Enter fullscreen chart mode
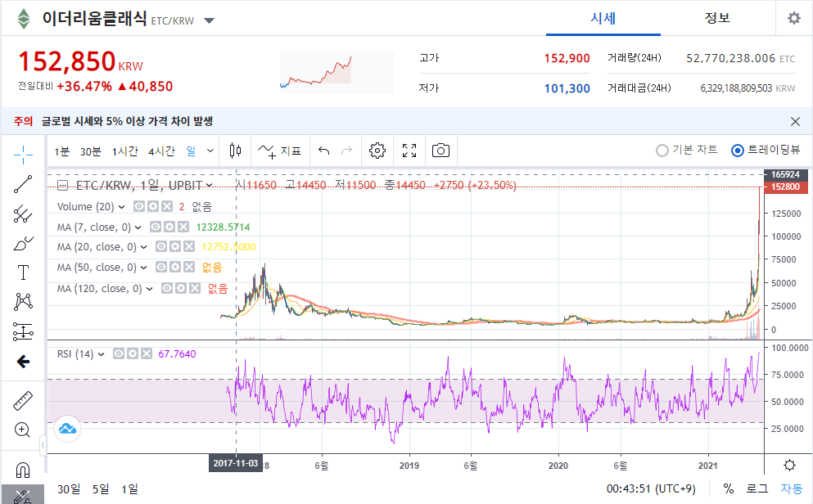This screenshot has width=813, height=504. click(409, 151)
